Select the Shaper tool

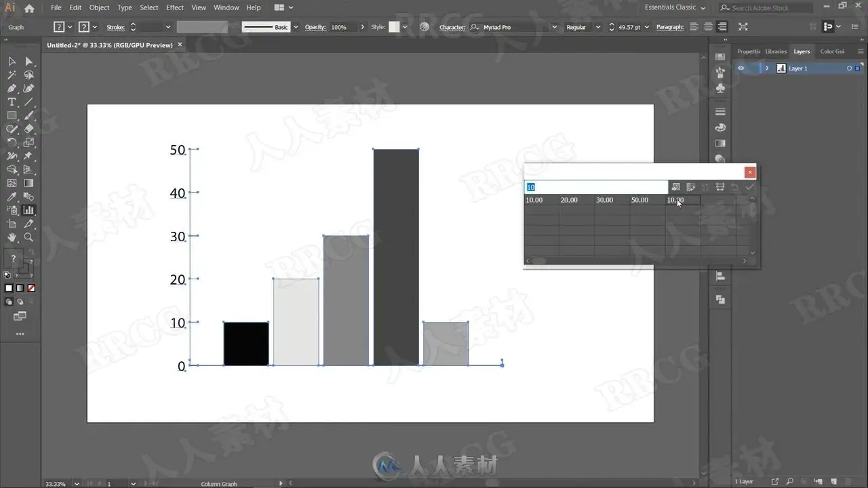tap(12, 129)
